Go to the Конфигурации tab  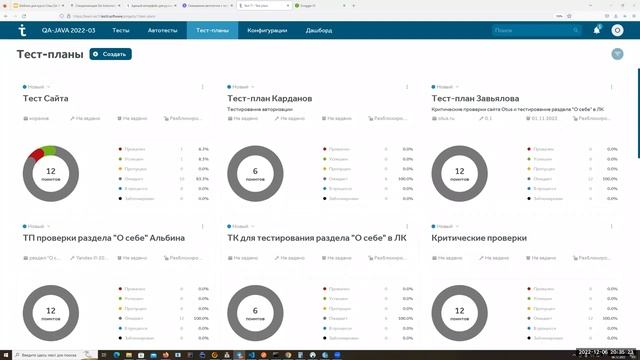point(267,30)
